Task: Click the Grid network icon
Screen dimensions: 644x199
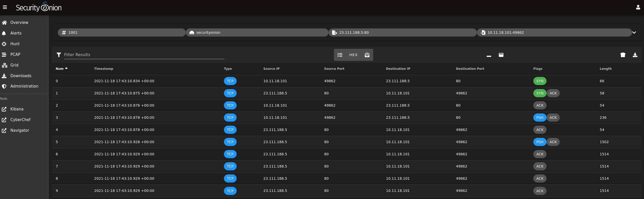Action: 4,65
